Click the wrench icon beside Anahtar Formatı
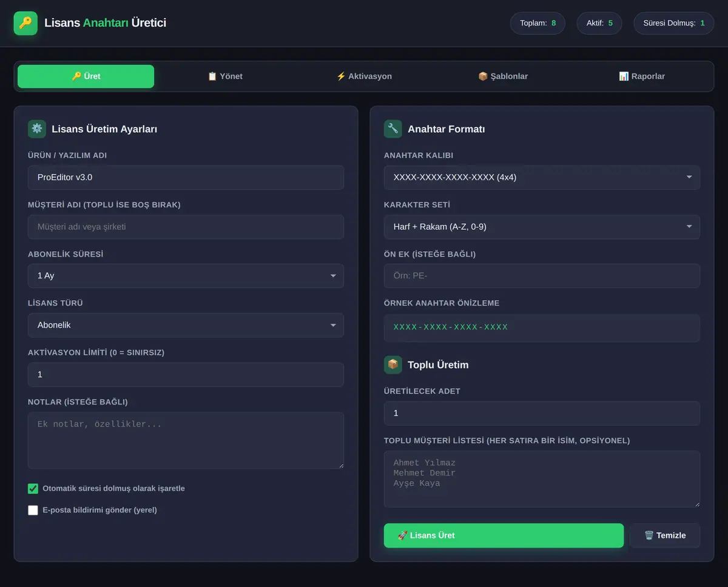Image resolution: width=728 pixels, height=587 pixels. (393, 129)
